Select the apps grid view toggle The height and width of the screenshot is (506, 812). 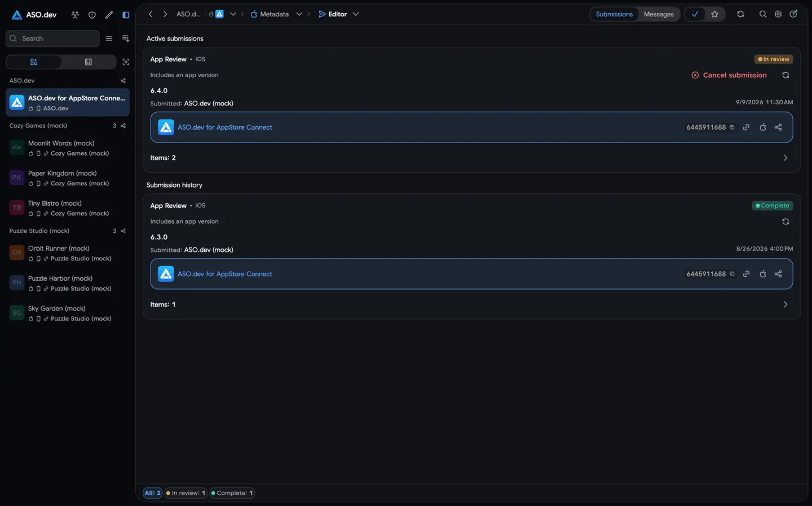pos(34,62)
